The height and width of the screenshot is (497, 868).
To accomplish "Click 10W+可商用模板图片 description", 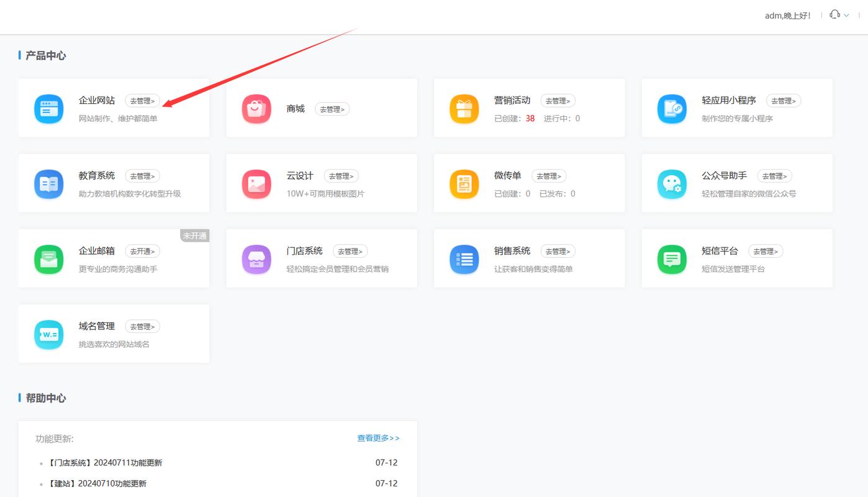I will 325,193.
